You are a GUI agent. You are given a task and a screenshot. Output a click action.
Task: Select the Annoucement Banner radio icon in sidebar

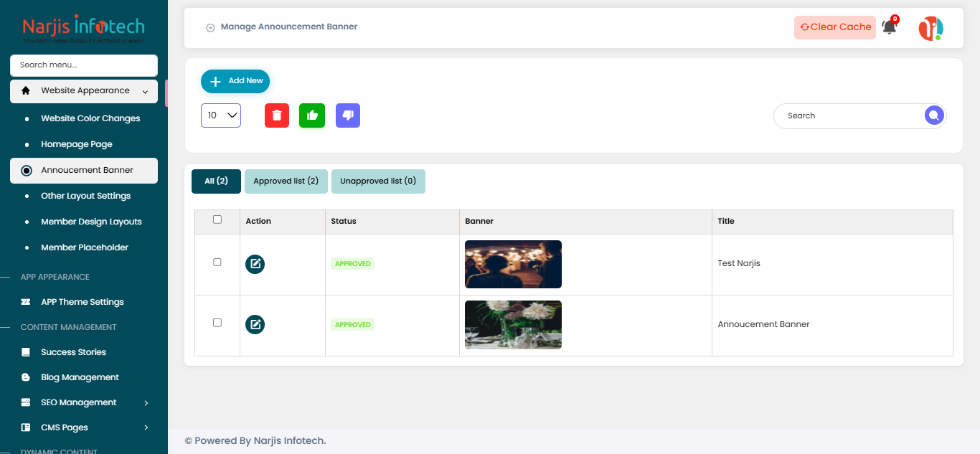click(27, 171)
